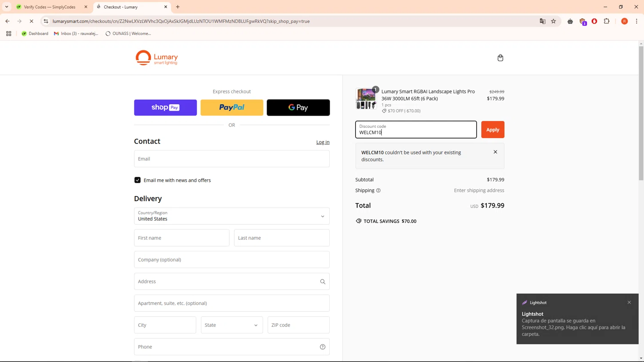Open the Chrome profile avatar
Viewport: 644px width, 362px height.
pos(624,21)
